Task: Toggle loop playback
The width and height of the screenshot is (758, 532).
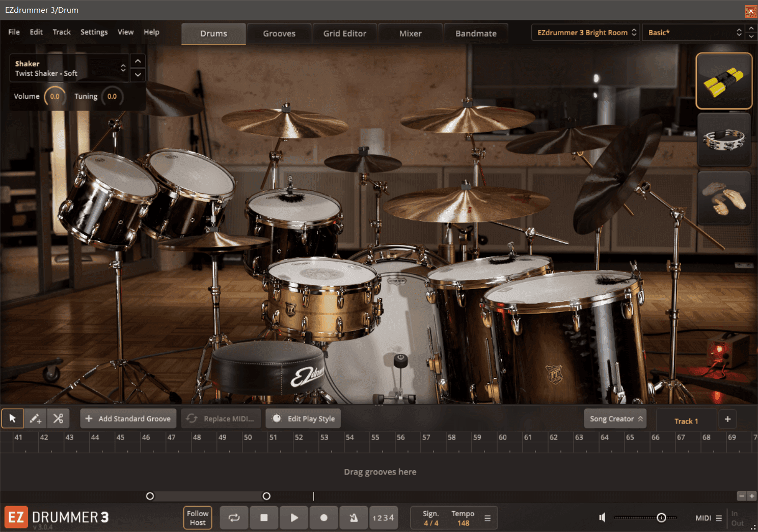Action: pos(234,518)
